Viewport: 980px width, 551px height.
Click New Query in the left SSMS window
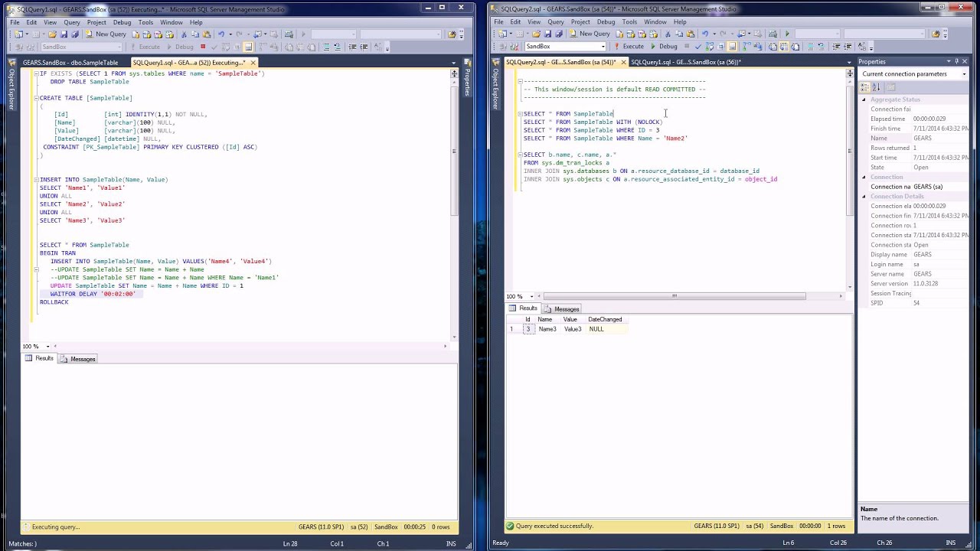click(106, 34)
